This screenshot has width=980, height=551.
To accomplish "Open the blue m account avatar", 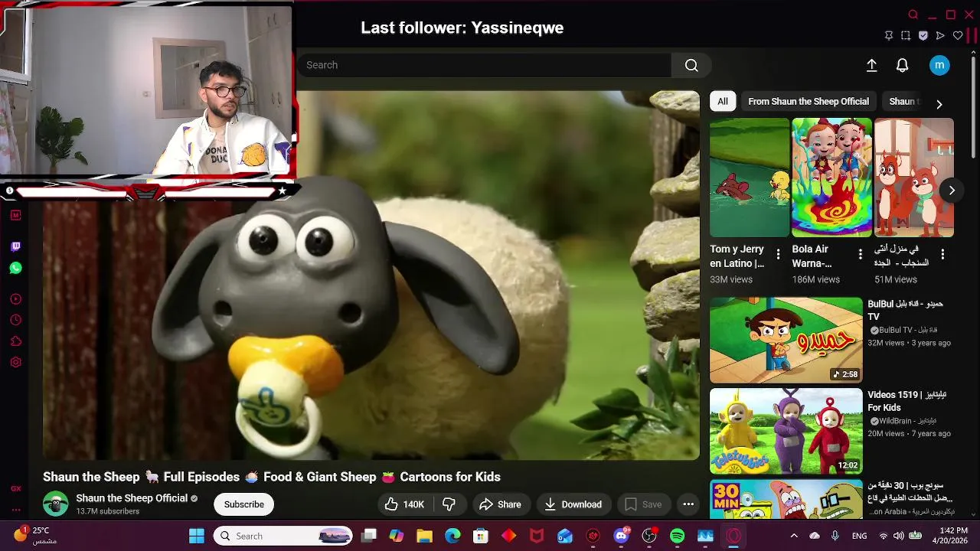I will pyautogui.click(x=939, y=66).
